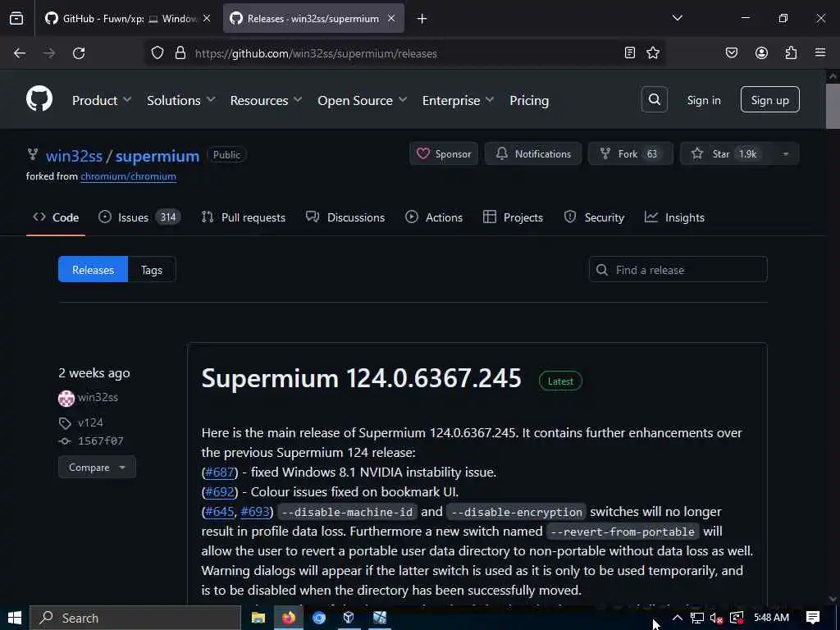Select Releases view button

click(94, 269)
